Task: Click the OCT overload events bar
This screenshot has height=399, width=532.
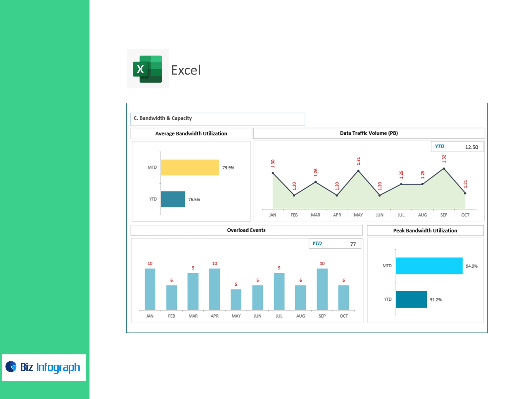Action: point(344,297)
